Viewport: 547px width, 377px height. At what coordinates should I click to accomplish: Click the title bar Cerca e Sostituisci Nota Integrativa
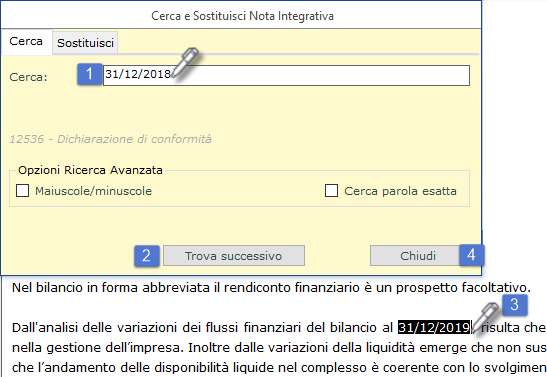(x=242, y=16)
